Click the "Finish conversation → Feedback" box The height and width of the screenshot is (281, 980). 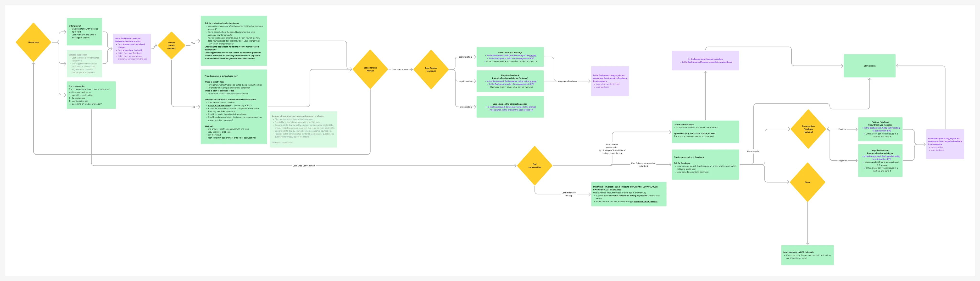coord(705,164)
